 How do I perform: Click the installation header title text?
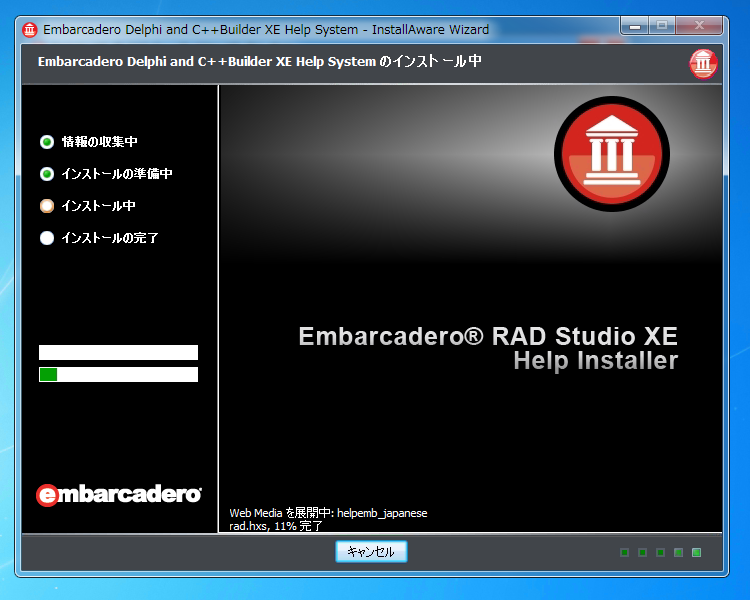(260, 61)
